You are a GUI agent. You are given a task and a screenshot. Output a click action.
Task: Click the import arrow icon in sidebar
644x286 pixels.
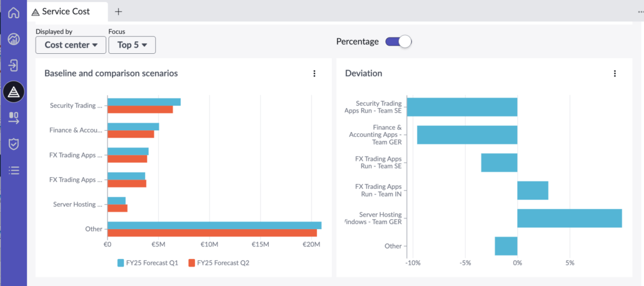coord(14,66)
